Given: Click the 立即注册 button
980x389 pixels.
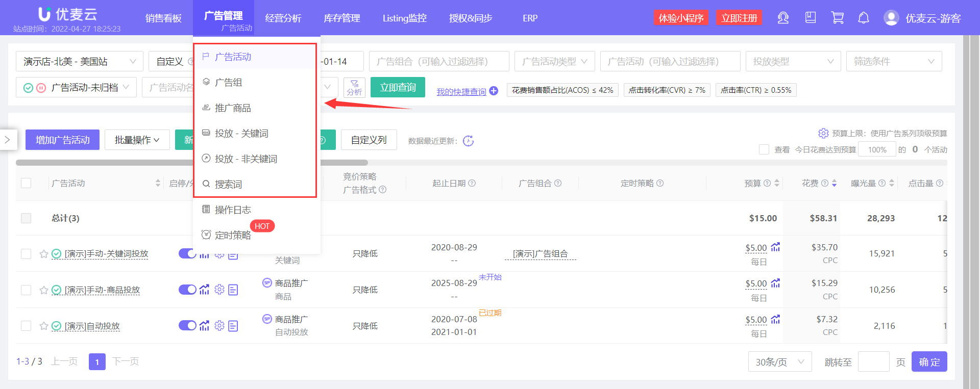Looking at the screenshot, I should coord(739,18).
